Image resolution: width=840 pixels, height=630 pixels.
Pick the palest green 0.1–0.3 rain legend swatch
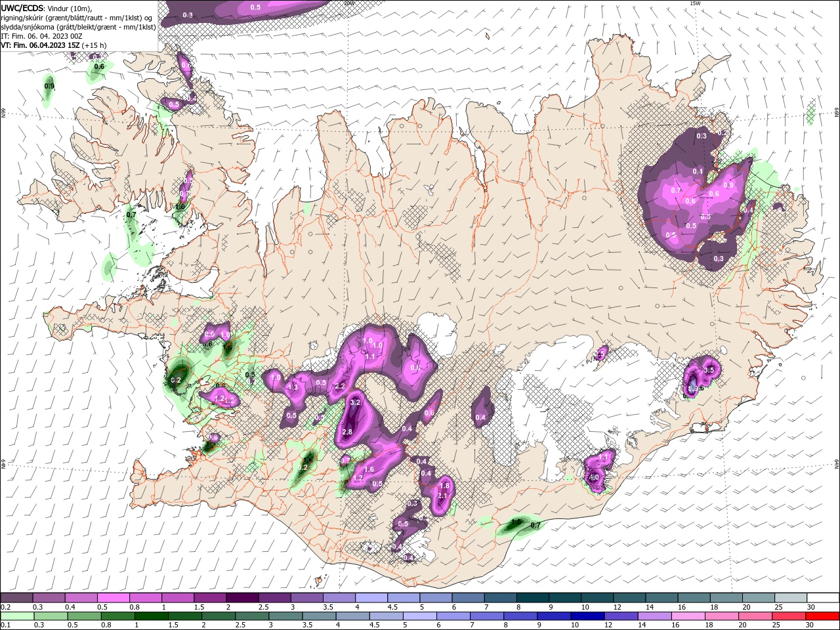16,616
